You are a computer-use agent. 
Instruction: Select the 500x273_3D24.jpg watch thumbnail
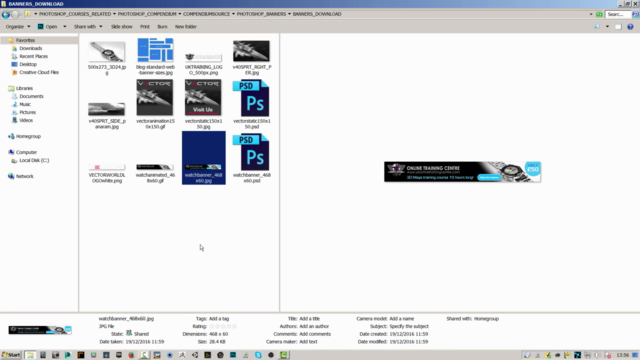tap(107, 52)
